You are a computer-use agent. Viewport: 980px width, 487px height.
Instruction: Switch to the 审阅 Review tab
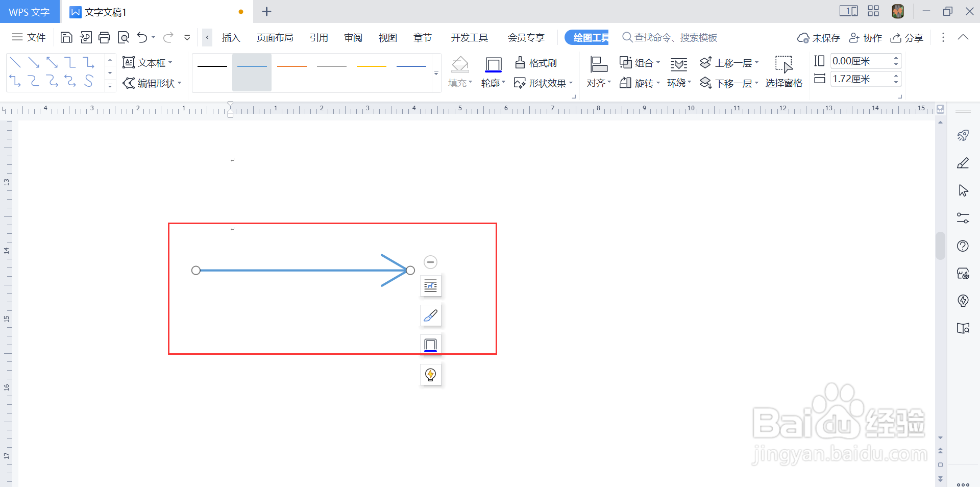[x=353, y=38]
